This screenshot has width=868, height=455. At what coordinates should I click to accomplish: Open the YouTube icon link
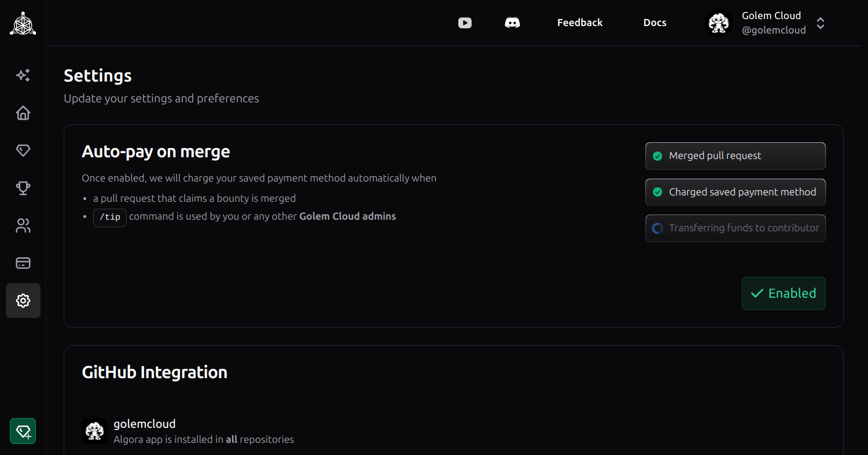click(x=465, y=23)
